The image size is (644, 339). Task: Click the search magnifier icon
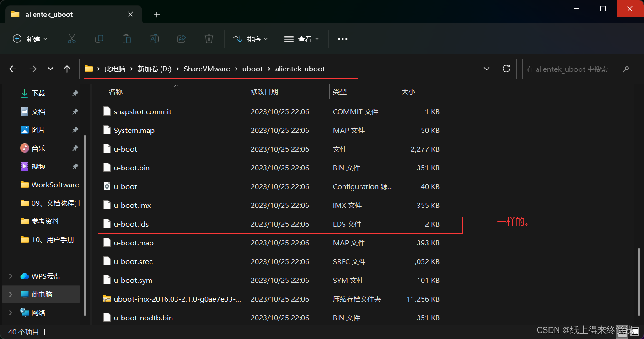[x=626, y=69]
